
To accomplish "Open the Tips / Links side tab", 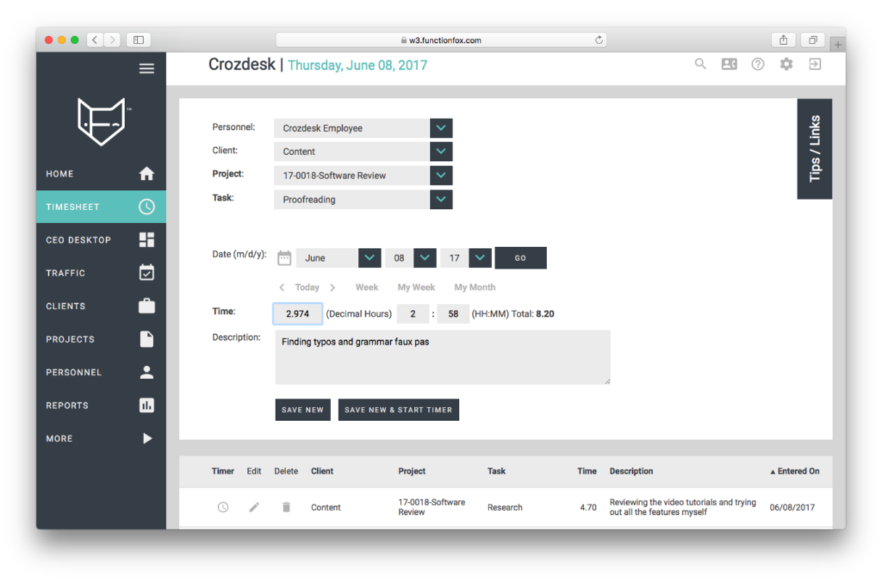I will (814, 148).
